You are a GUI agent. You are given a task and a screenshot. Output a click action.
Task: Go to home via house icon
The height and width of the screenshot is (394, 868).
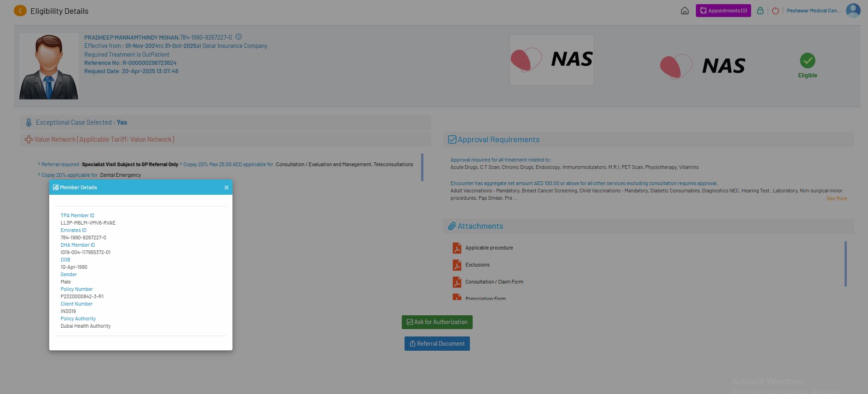684,11
